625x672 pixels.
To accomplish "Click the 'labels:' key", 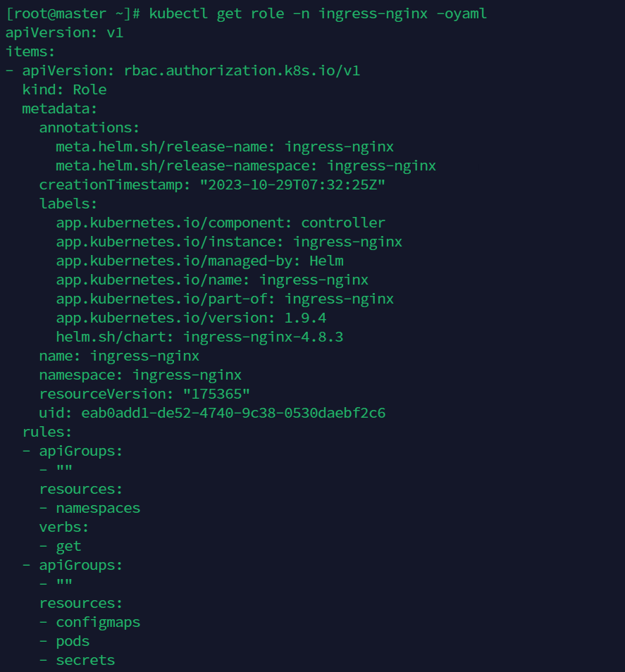I will tap(68, 204).
